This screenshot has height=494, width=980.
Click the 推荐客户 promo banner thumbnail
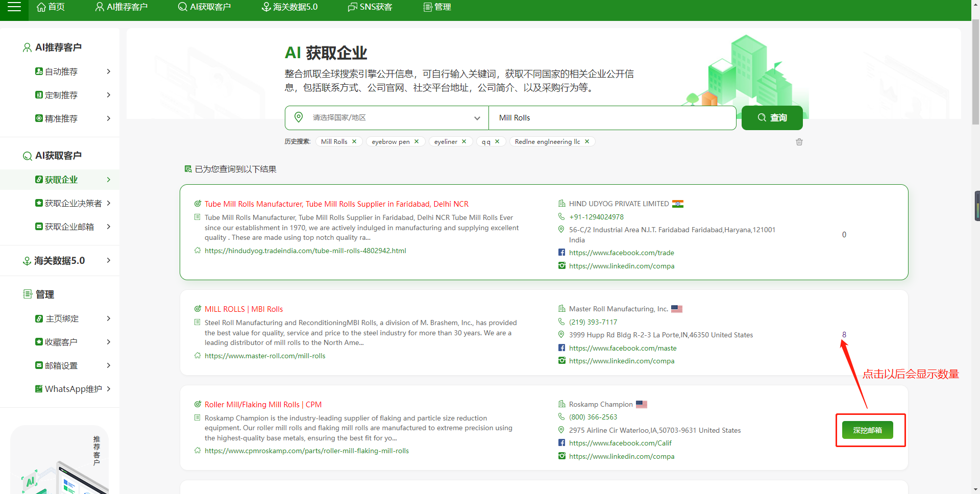coord(60,459)
